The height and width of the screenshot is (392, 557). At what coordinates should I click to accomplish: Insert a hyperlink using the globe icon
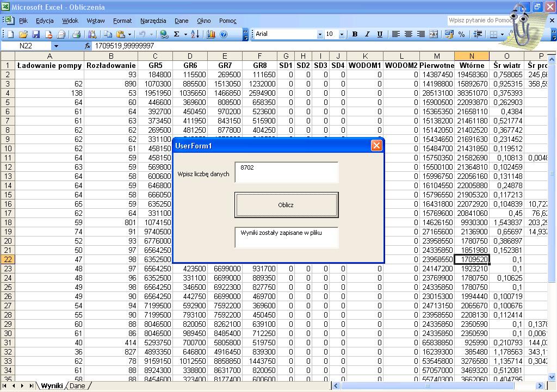[x=164, y=34]
